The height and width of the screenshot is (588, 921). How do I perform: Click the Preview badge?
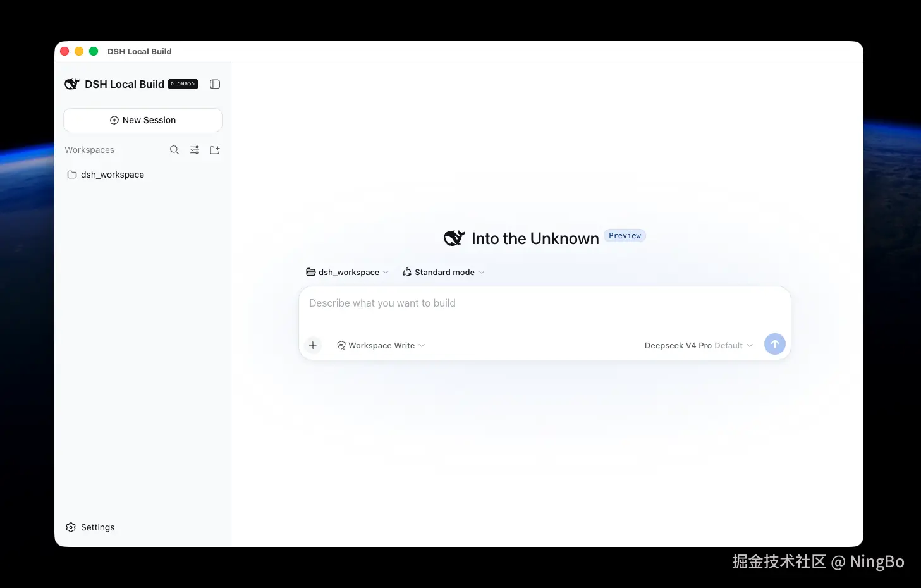[x=625, y=236]
